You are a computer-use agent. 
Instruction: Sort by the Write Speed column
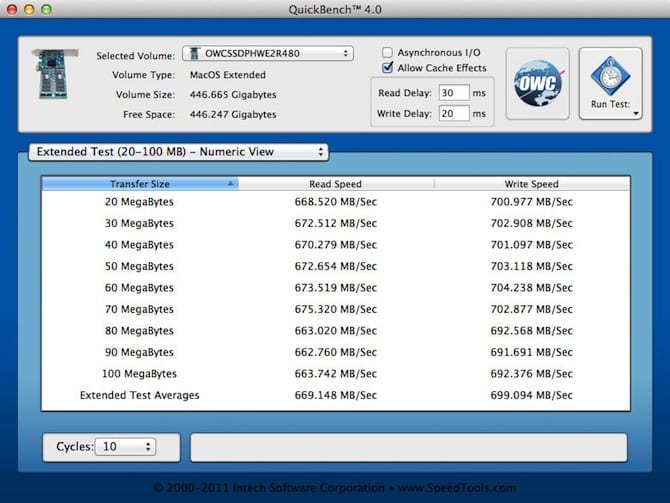tap(531, 184)
